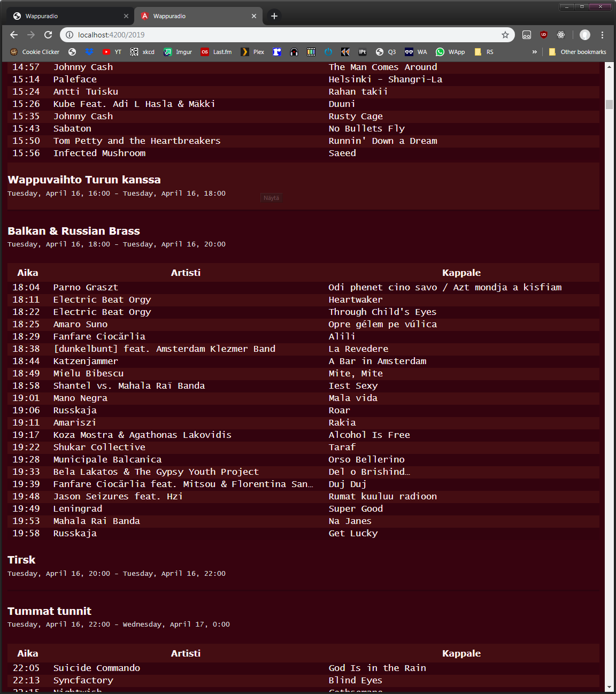Open the Dropbox bookmark icon
Viewport: 616px width, 694px height.
(x=89, y=52)
